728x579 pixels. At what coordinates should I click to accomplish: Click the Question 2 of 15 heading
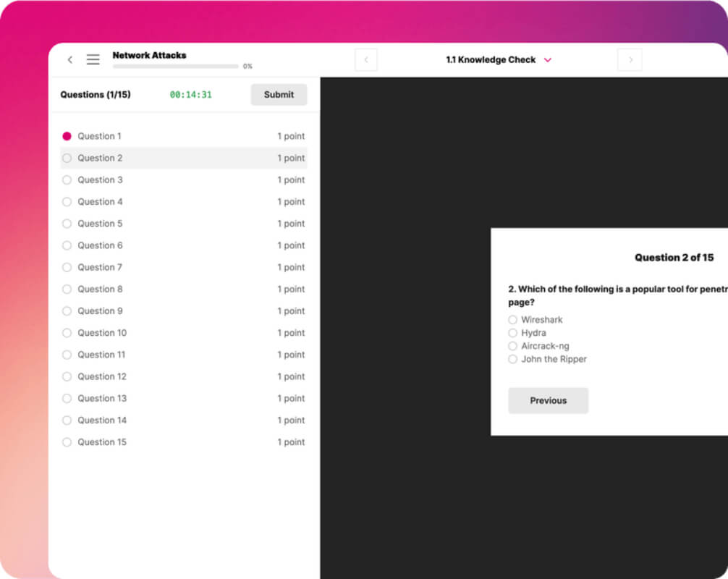click(674, 257)
